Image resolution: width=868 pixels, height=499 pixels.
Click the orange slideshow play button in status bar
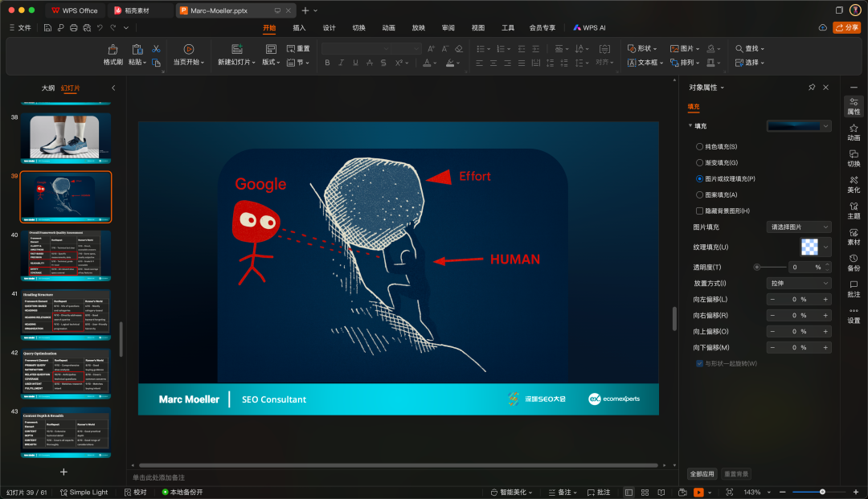[698, 493]
